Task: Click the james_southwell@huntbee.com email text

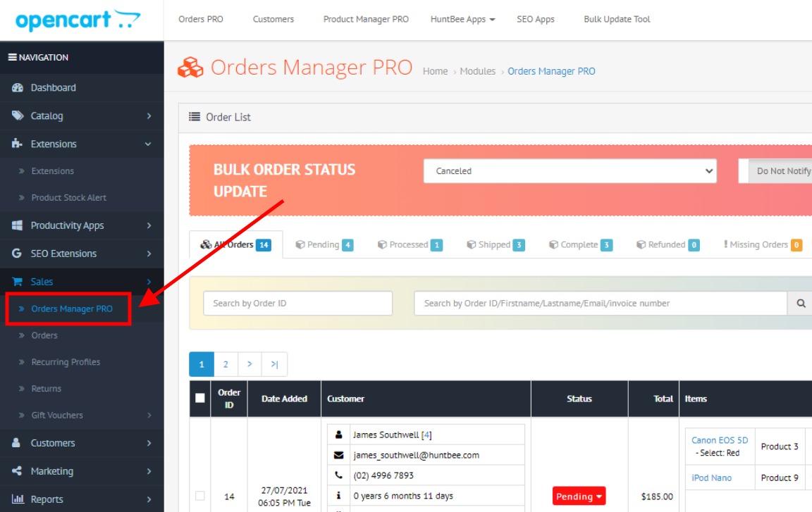Action: (417, 455)
